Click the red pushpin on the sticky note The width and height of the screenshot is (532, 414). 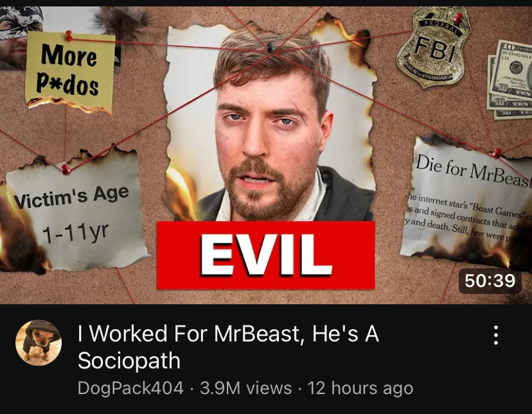[69, 35]
